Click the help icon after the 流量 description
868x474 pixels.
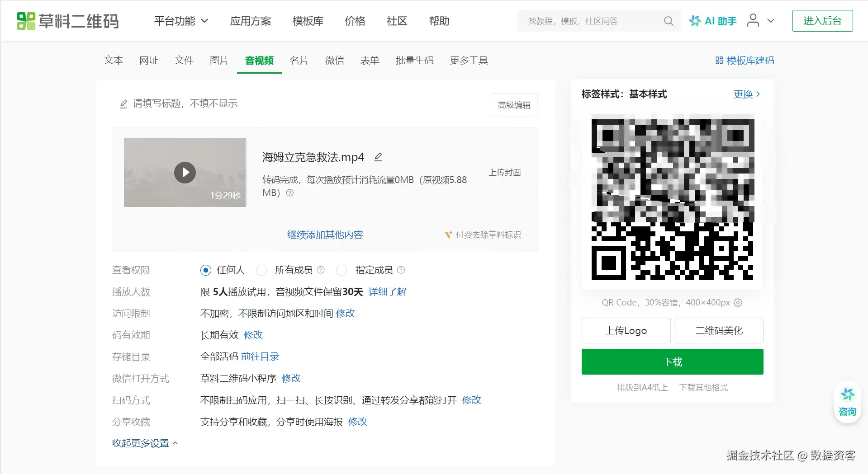point(290,193)
